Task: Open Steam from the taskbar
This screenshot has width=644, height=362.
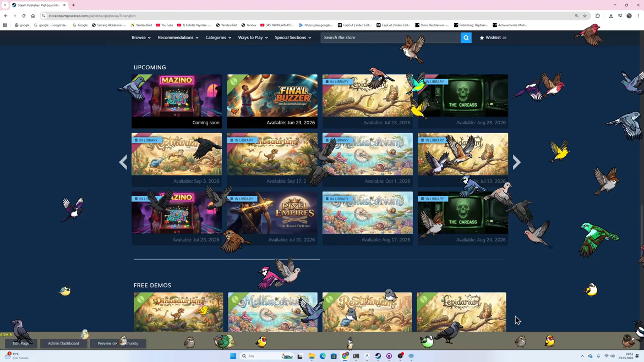Action: pyautogui.click(x=378, y=356)
